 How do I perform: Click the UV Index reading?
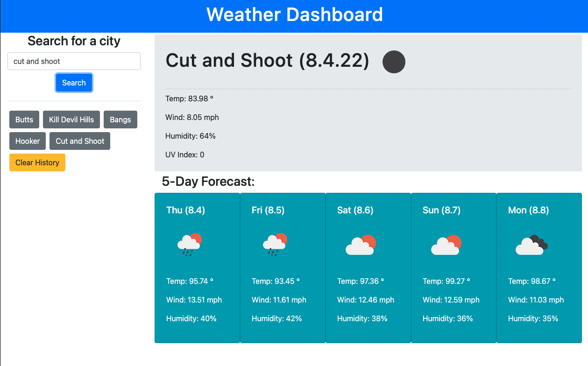tap(184, 155)
